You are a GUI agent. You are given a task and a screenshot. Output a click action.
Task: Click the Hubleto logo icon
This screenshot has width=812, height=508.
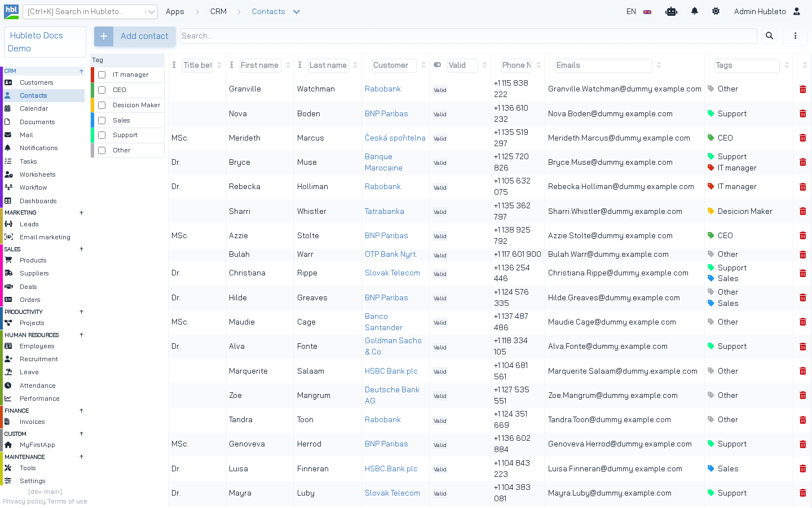pos(11,11)
